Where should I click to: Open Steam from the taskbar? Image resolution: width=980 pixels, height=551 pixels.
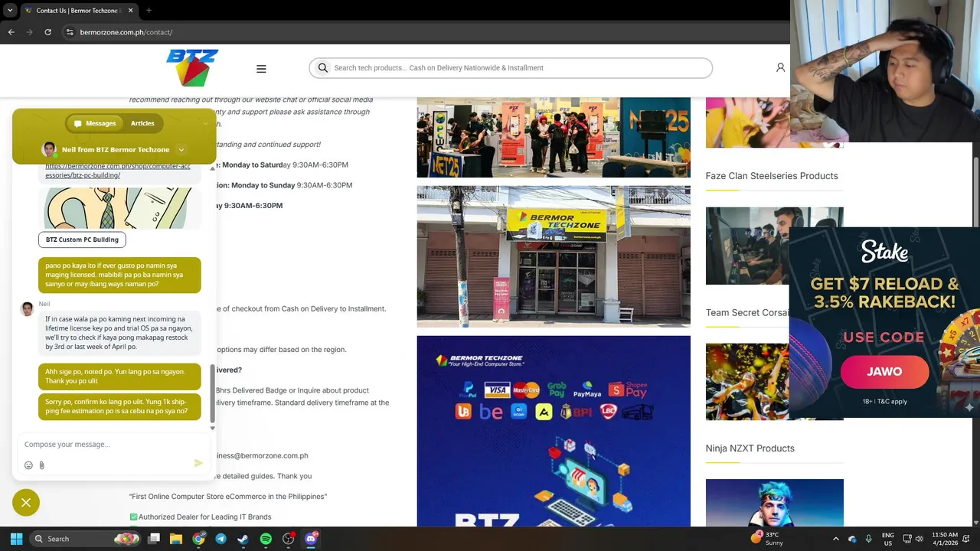243,539
